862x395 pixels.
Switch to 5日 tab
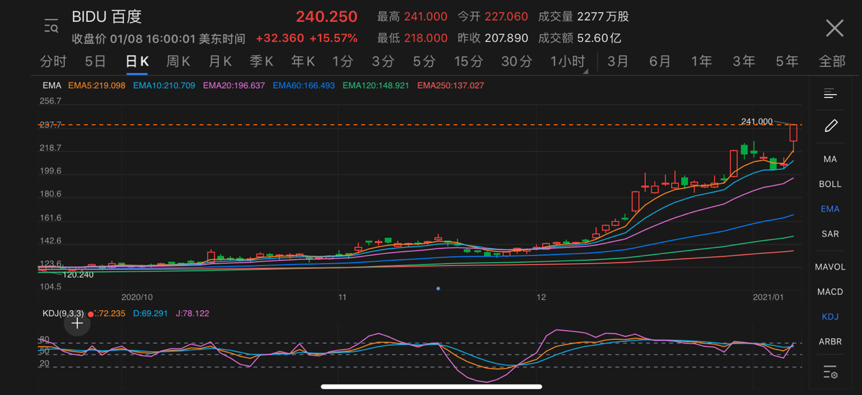tap(95, 62)
